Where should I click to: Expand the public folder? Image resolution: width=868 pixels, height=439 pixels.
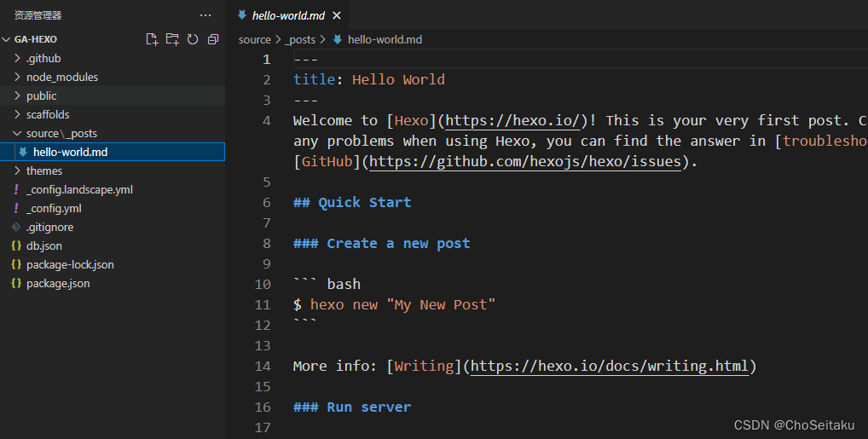17,95
